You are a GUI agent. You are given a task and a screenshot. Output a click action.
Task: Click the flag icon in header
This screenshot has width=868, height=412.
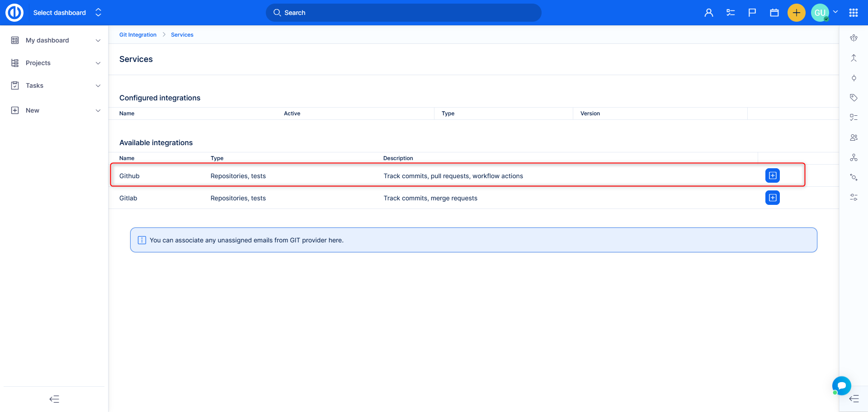[x=752, y=13]
